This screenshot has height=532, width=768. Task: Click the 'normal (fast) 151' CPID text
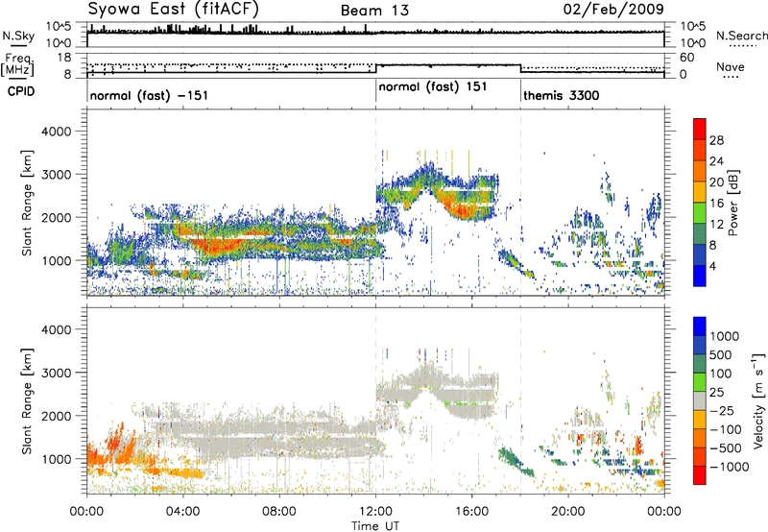tap(433, 86)
